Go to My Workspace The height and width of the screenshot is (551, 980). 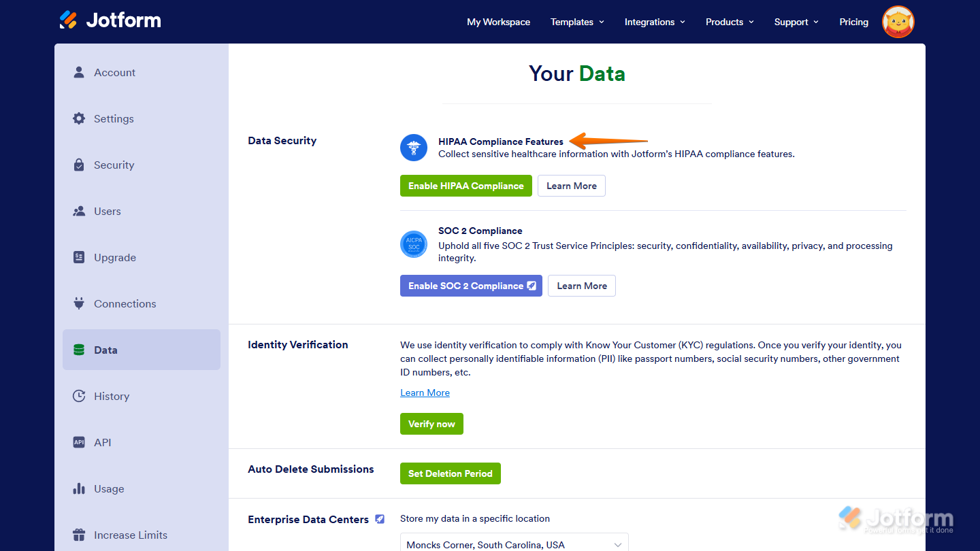point(498,22)
